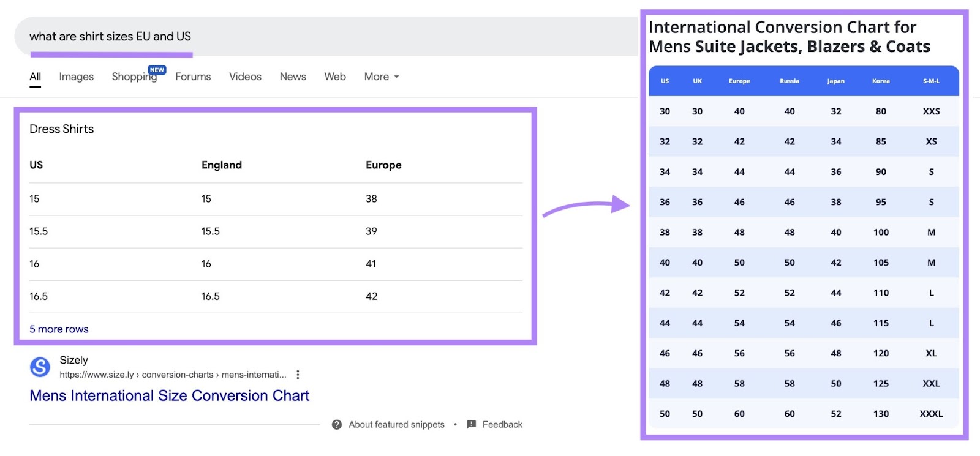Select Europe value 41 in snippet table
This screenshot has height=456, width=980.
(x=371, y=264)
